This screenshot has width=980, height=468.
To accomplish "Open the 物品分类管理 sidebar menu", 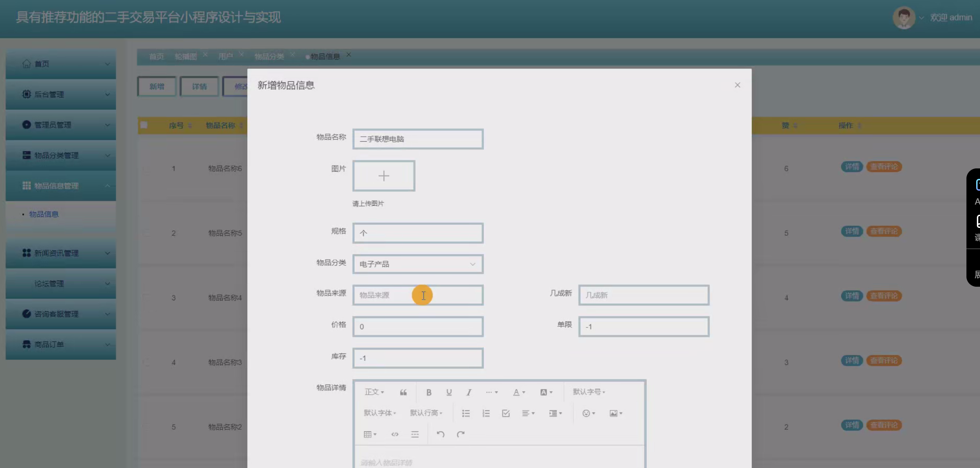I will (x=61, y=156).
